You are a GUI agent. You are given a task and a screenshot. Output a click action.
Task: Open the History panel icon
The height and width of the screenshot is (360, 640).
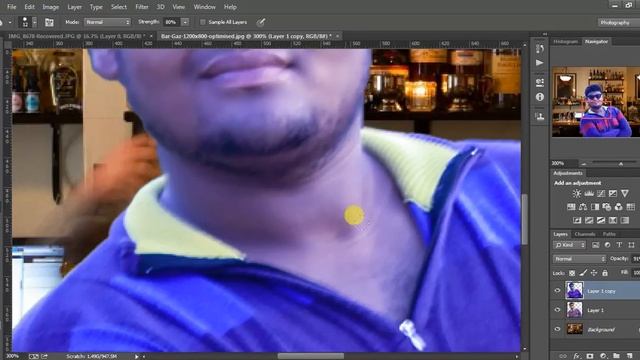[x=540, y=49]
